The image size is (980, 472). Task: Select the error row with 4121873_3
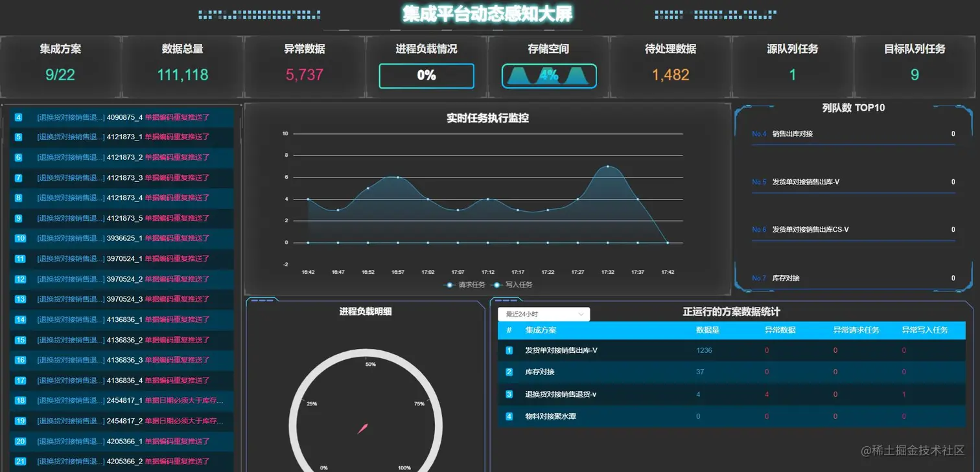(122, 177)
